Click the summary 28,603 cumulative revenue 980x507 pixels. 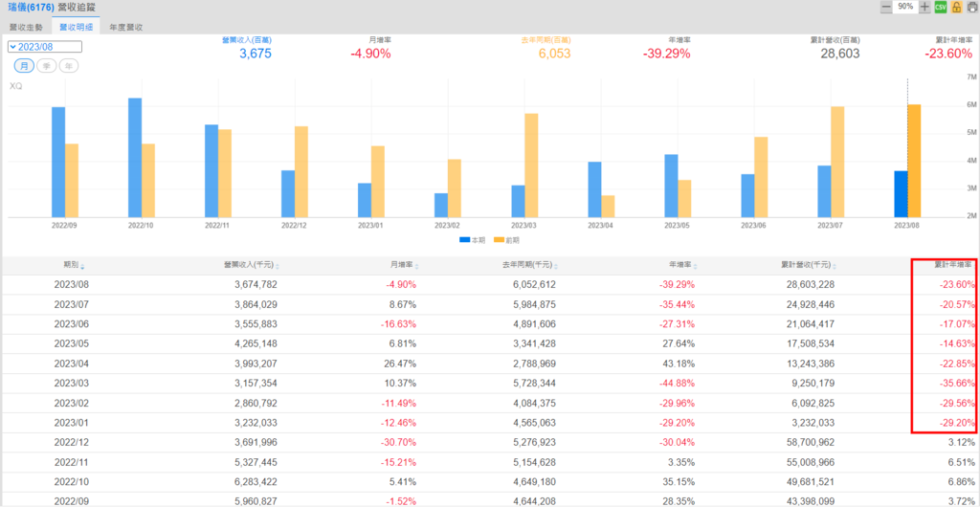(839, 54)
